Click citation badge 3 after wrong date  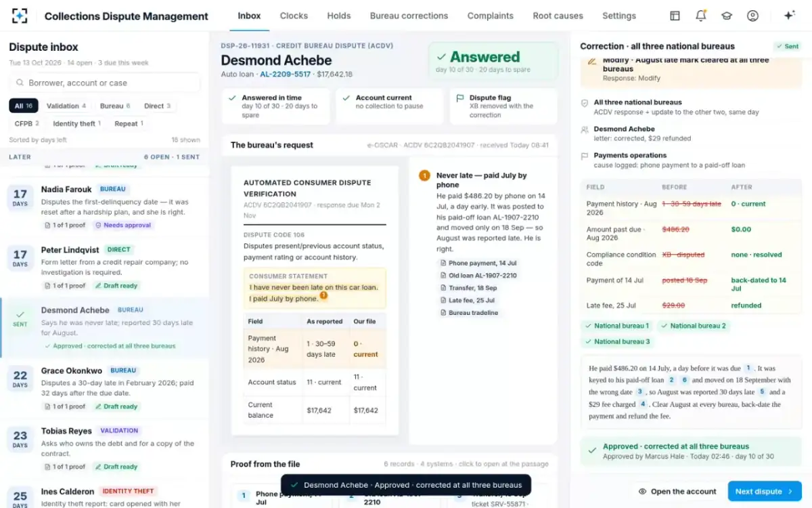point(639,392)
